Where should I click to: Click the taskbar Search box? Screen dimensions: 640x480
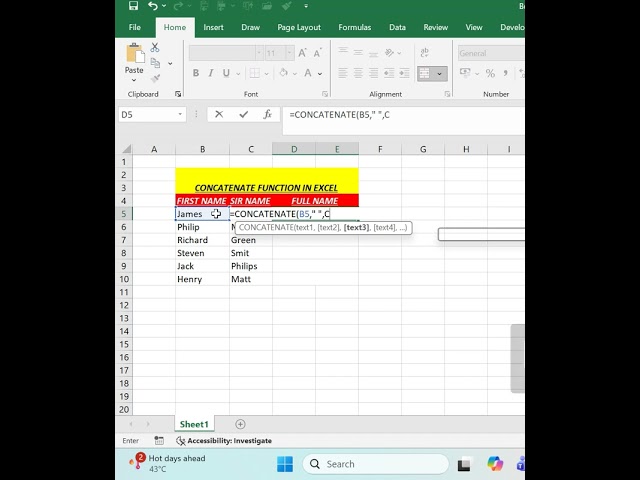(x=376, y=464)
